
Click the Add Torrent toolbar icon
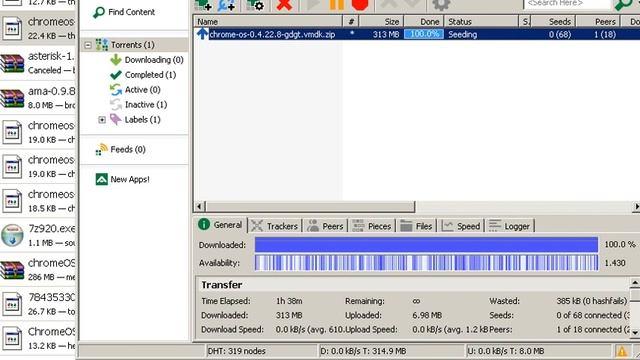point(203,5)
